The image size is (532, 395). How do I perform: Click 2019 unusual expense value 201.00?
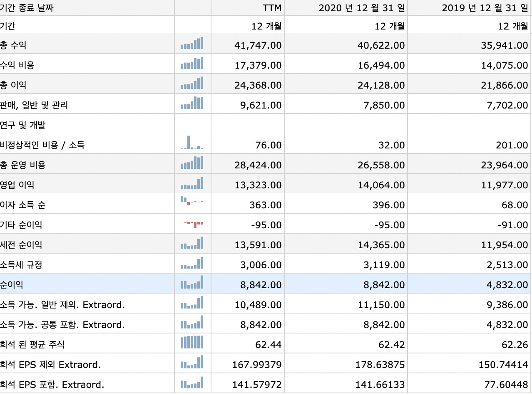click(x=512, y=145)
